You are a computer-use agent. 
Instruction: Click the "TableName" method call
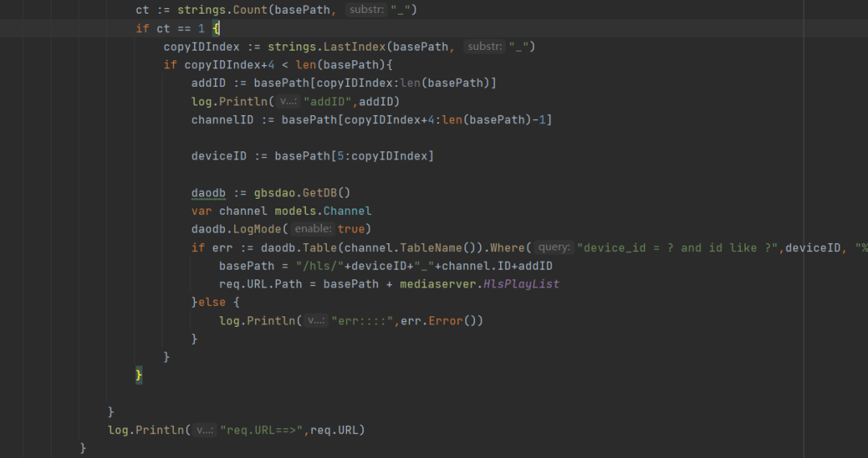tap(432, 247)
